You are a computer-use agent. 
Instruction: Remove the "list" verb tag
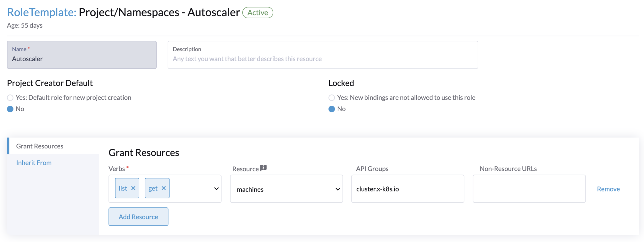(x=133, y=188)
